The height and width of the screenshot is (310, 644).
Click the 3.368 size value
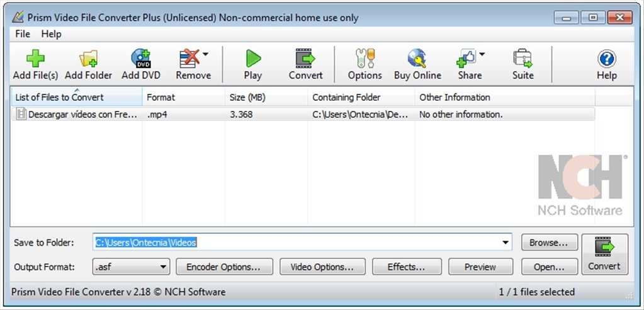click(241, 115)
